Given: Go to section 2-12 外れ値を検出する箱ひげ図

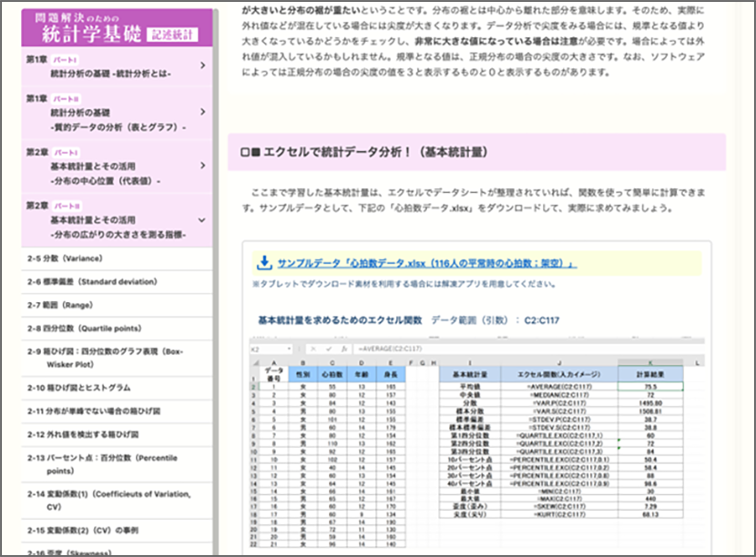Looking at the screenshot, I should click(x=117, y=435).
